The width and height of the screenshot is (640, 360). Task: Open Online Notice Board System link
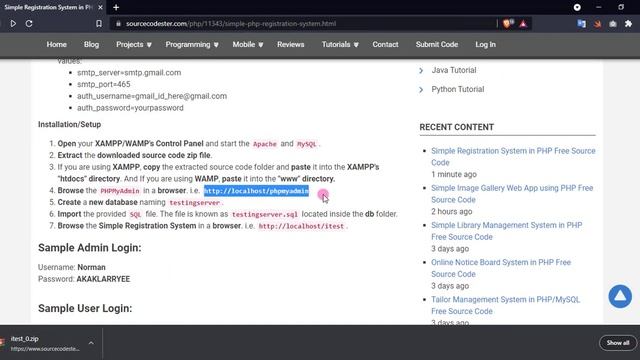(501, 268)
